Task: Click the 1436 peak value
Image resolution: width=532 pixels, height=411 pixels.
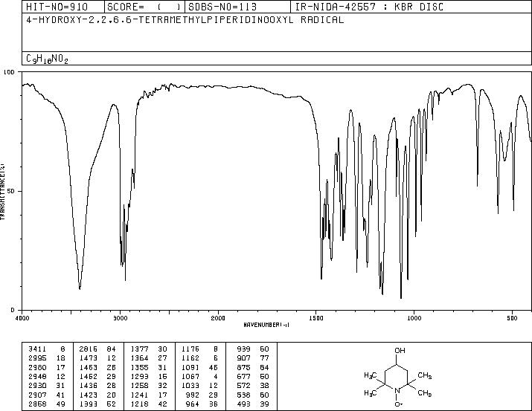Action: pos(89,386)
